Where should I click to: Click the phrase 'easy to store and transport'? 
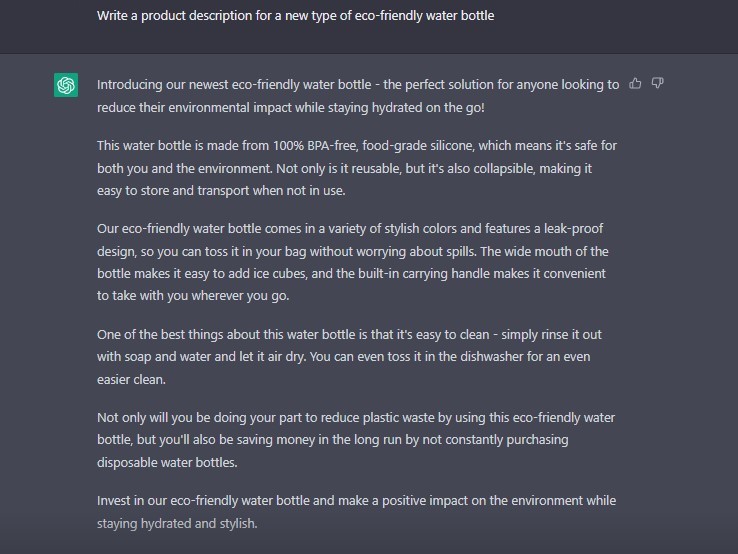[x=173, y=191]
